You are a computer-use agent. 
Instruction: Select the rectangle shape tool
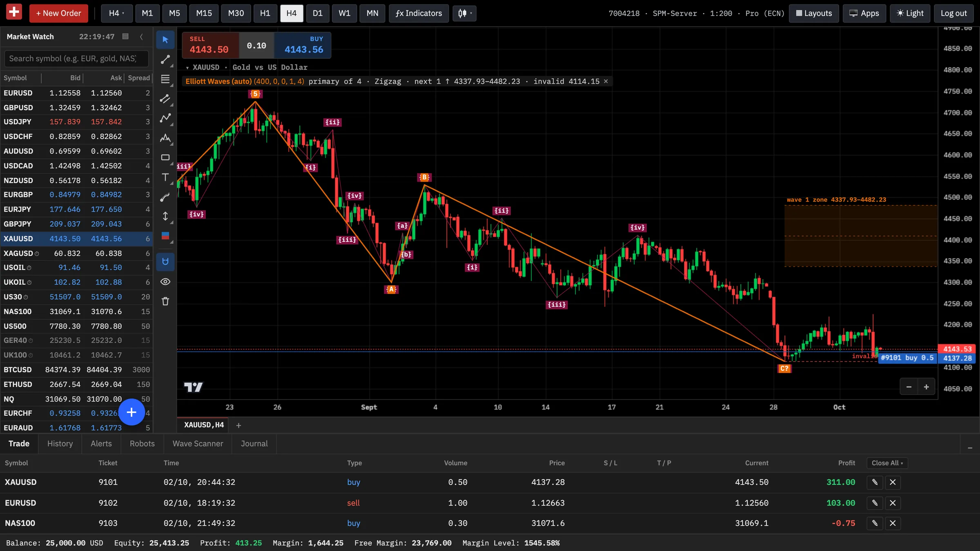coord(165,158)
